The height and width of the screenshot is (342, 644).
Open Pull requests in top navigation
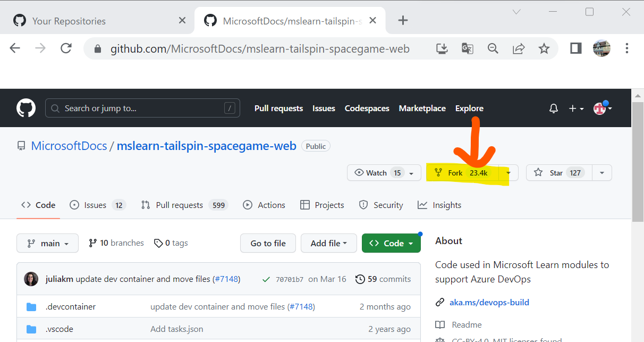click(x=278, y=109)
